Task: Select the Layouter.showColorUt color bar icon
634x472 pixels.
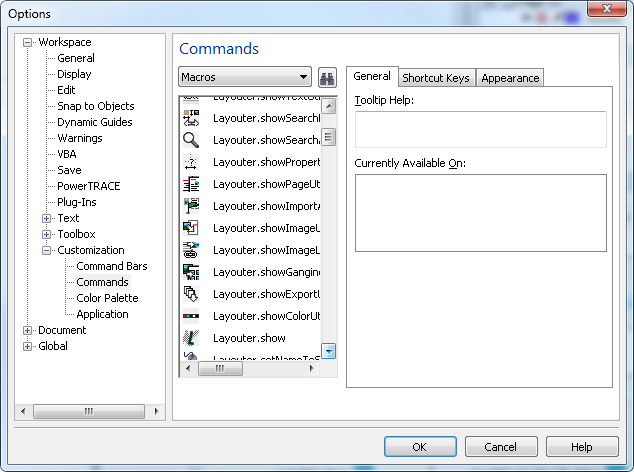Action: [x=191, y=316]
